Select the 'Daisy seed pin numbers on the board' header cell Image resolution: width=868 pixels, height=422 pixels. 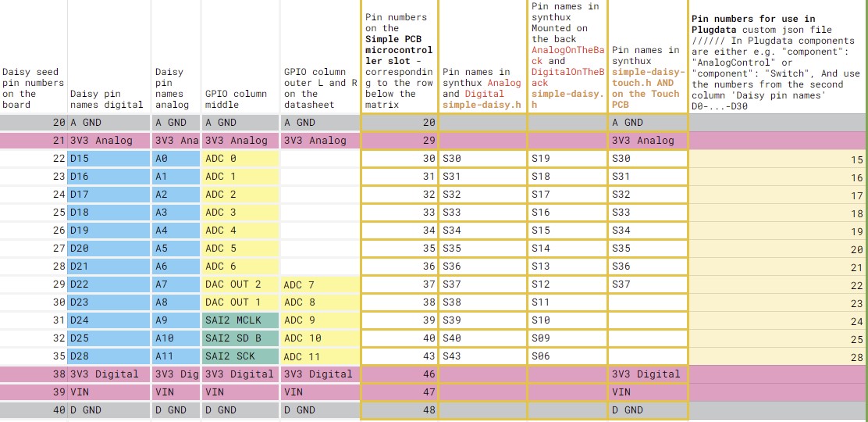coord(34,56)
